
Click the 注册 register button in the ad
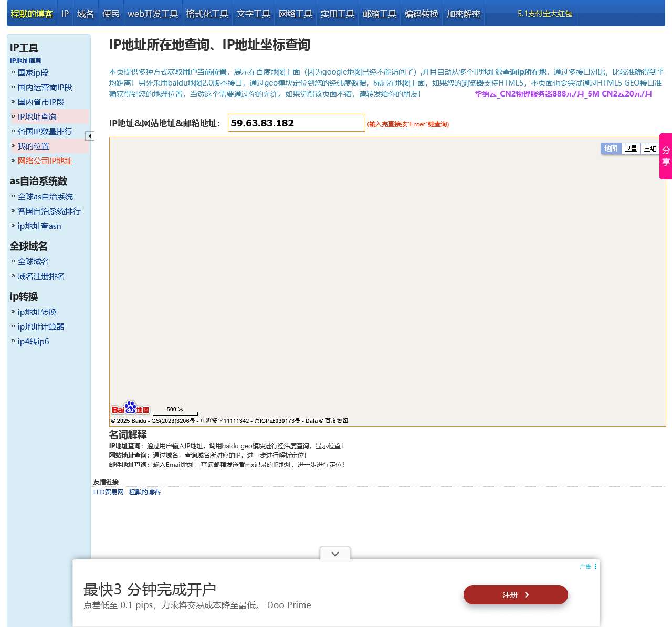[515, 594]
